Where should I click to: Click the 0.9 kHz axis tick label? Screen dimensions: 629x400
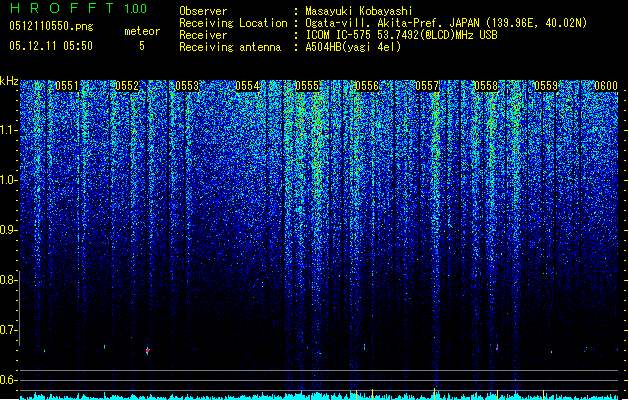9,230
